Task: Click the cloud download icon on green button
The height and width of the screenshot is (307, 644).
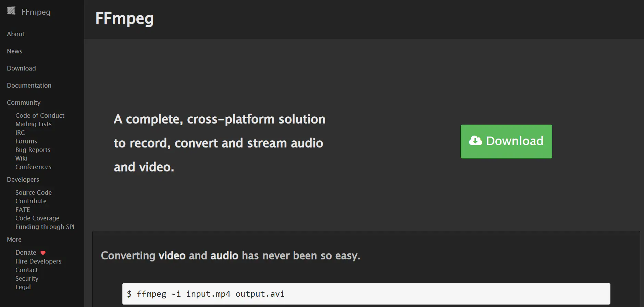Action: pos(475,141)
